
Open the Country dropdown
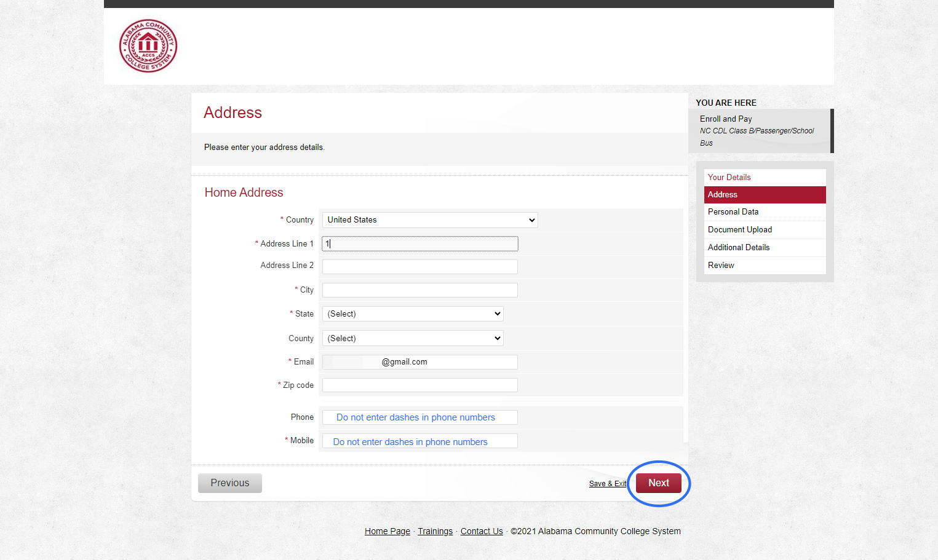pos(430,220)
